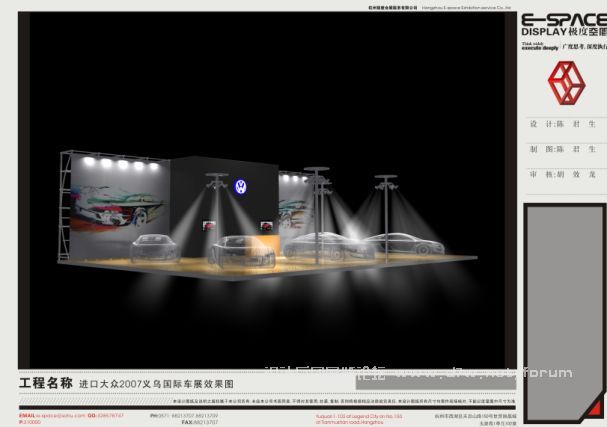Click the exhibition booth render image
The image size is (607, 427).
point(267,190)
